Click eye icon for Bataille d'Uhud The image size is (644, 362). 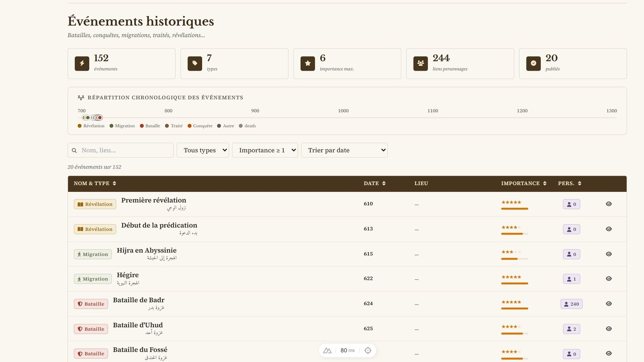609,328
